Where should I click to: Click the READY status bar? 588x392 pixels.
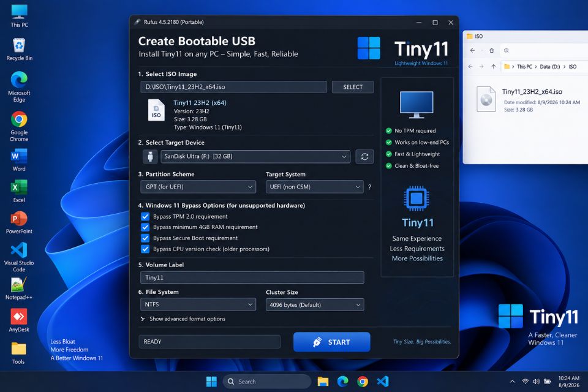209,342
